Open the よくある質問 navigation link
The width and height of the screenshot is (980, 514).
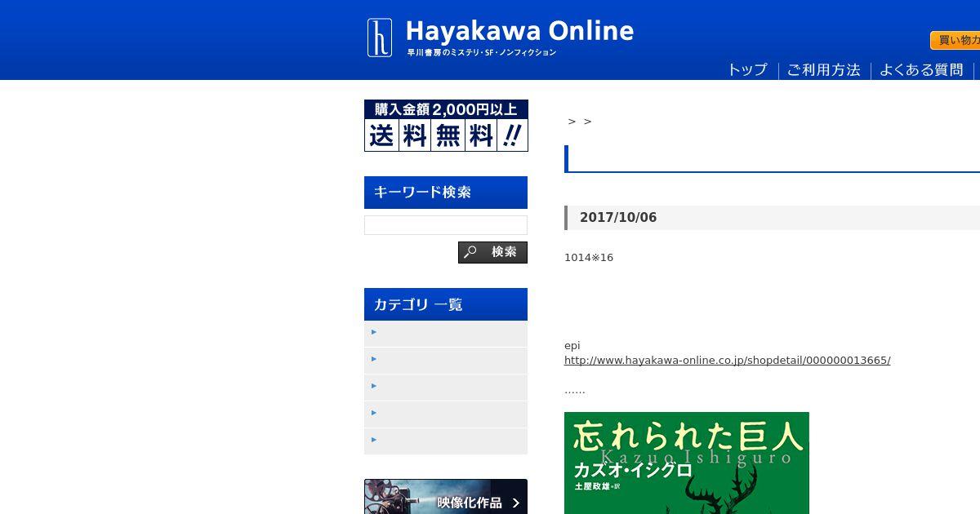(x=921, y=70)
